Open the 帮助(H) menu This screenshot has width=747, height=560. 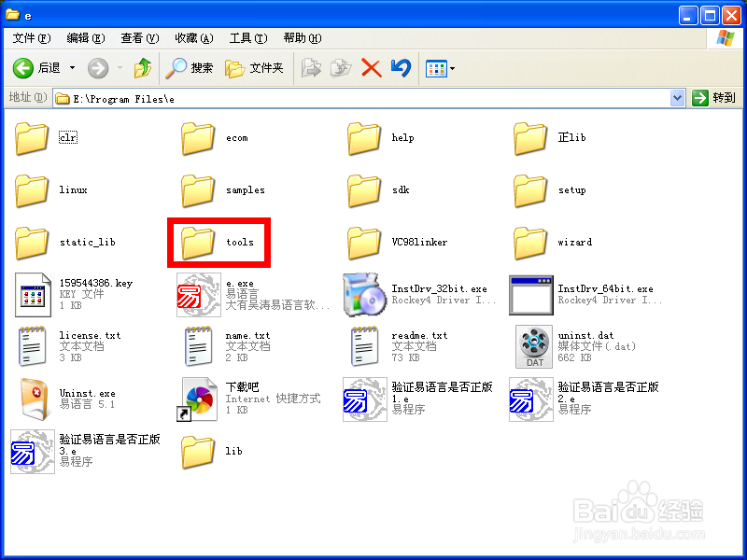[303, 38]
